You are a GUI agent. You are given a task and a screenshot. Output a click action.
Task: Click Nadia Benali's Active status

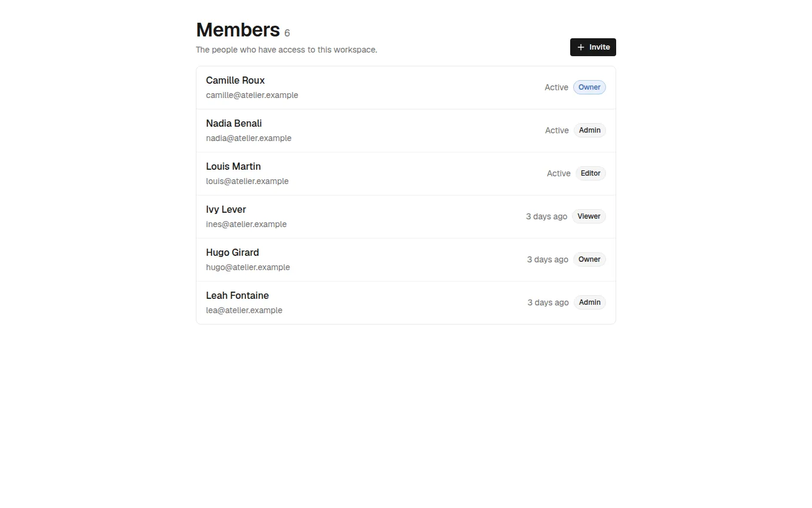tap(557, 130)
